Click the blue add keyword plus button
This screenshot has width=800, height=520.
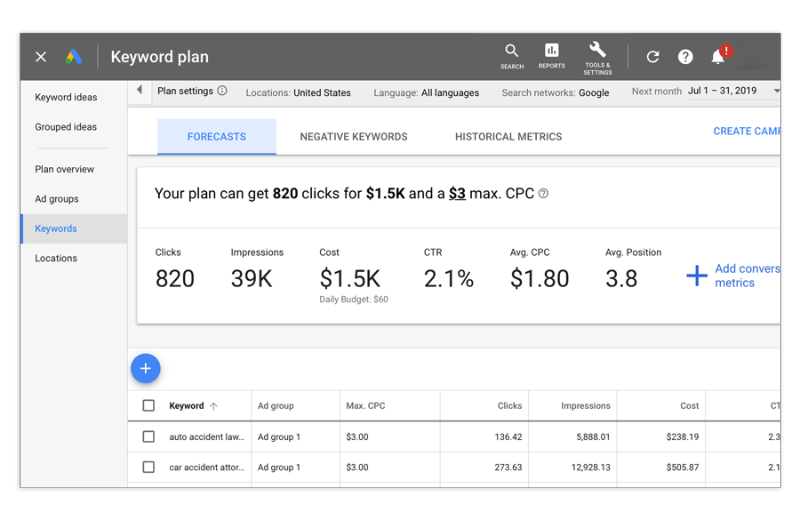pos(145,368)
